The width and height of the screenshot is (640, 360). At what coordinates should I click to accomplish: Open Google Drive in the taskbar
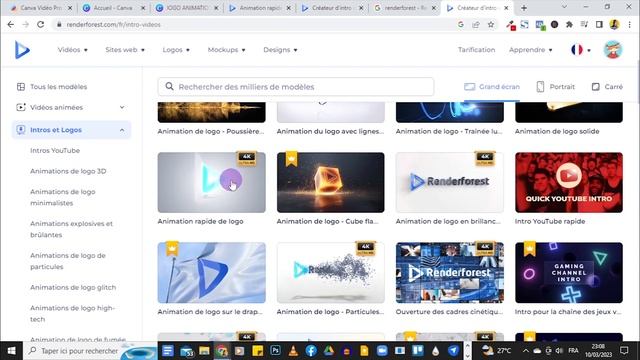329,351
